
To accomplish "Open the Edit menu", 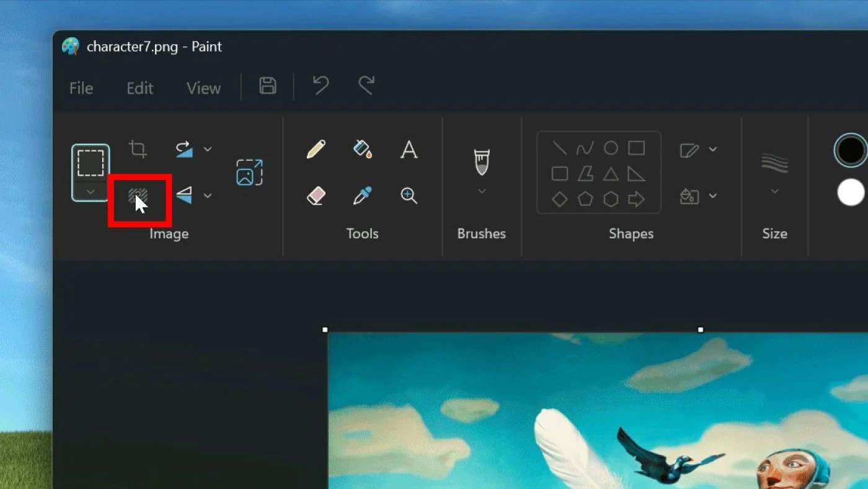I will pos(139,88).
